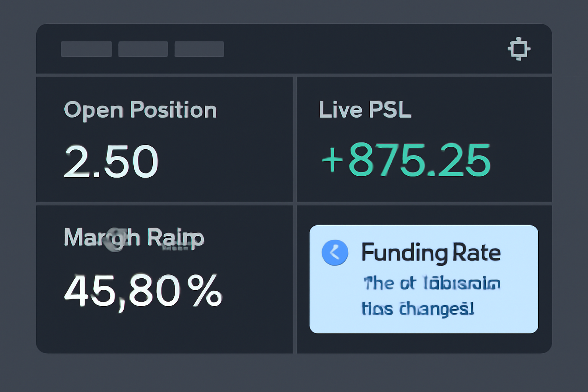
Task: Click the Live PSL label
Action: (x=365, y=110)
